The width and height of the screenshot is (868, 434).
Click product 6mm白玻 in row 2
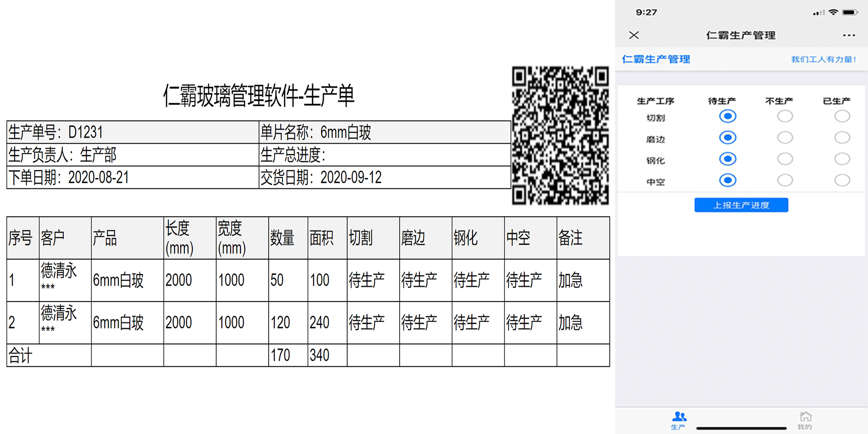[x=118, y=323]
